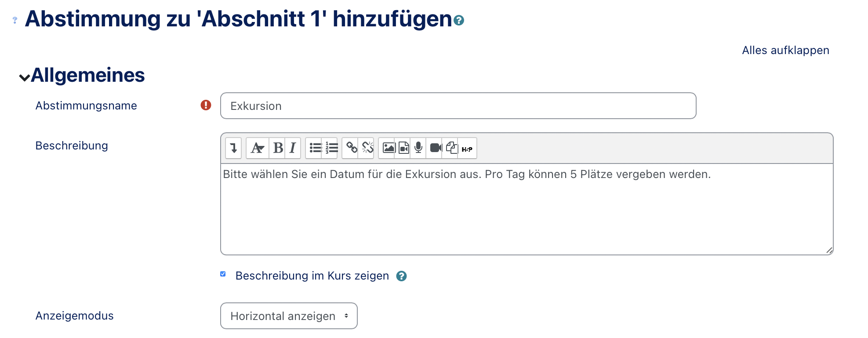The image size is (868, 338).
Task: Open the paragraph styles dropdown
Action: 257,148
